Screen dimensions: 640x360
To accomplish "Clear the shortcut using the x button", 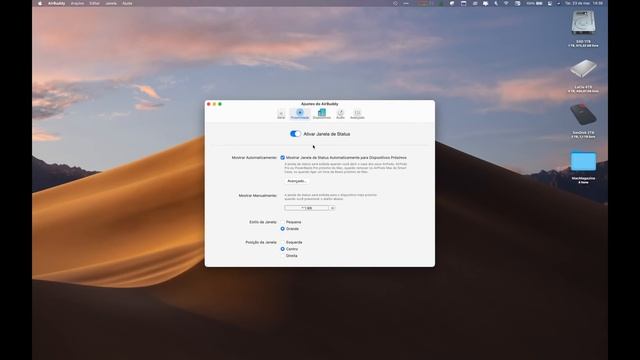I will pyautogui.click(x=332, y=208).
